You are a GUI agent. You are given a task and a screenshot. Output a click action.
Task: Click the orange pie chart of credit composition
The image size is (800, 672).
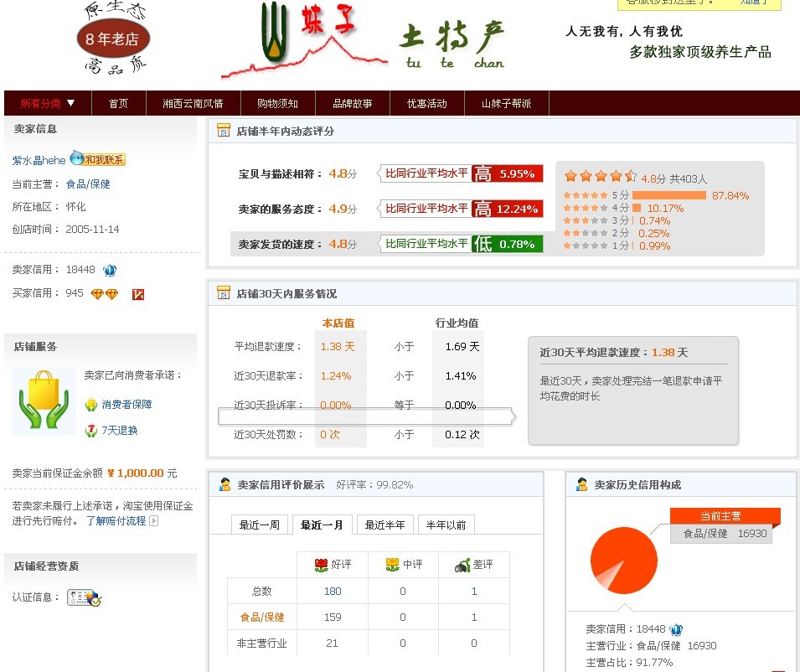click(624, 561)
